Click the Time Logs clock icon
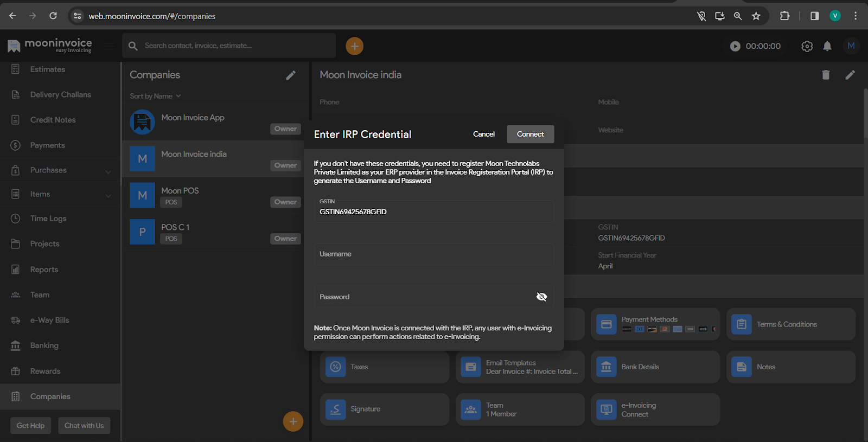868x442 pixels. coord(16,219)
